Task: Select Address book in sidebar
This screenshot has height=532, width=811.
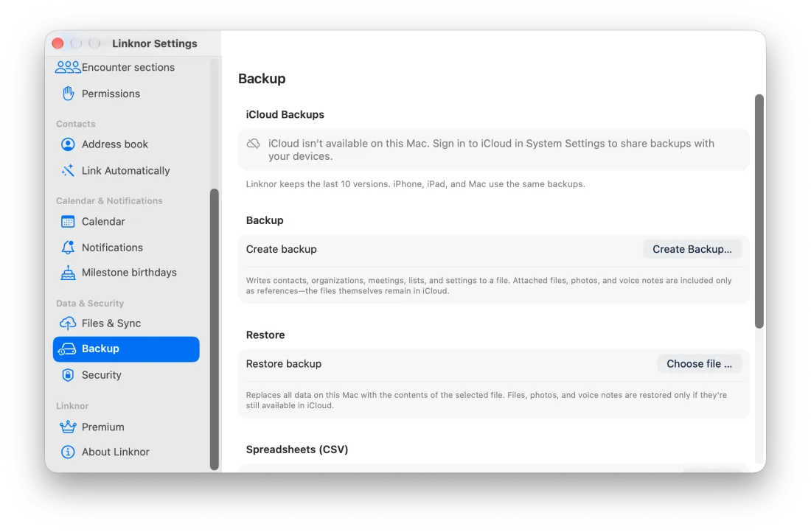Action: tap(126, 144)
